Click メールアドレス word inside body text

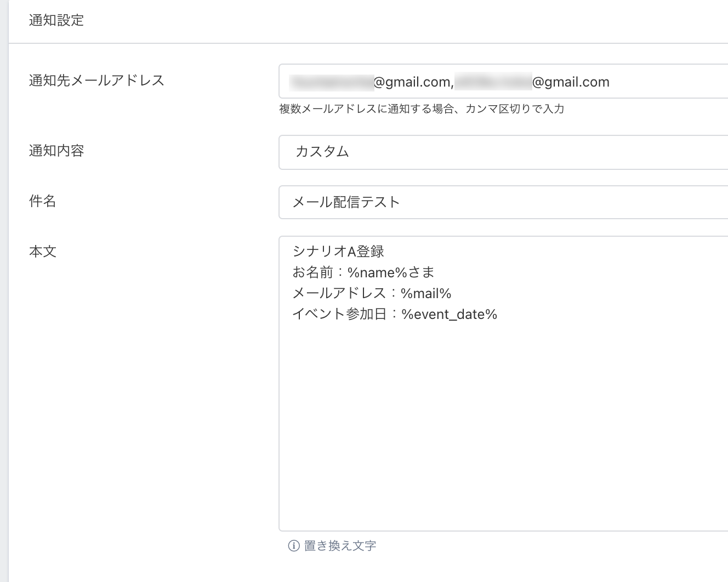pos(339,293)
